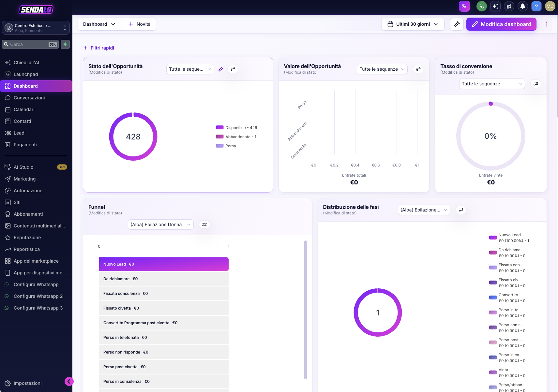
Task: Click the green phone dialer icon
Action: [482, 6]
